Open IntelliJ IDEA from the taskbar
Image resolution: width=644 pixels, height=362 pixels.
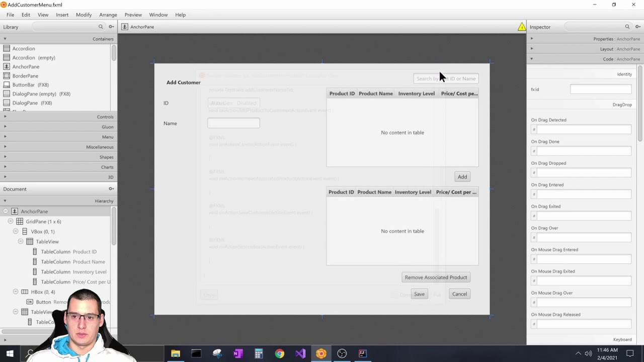pos(362,353)
